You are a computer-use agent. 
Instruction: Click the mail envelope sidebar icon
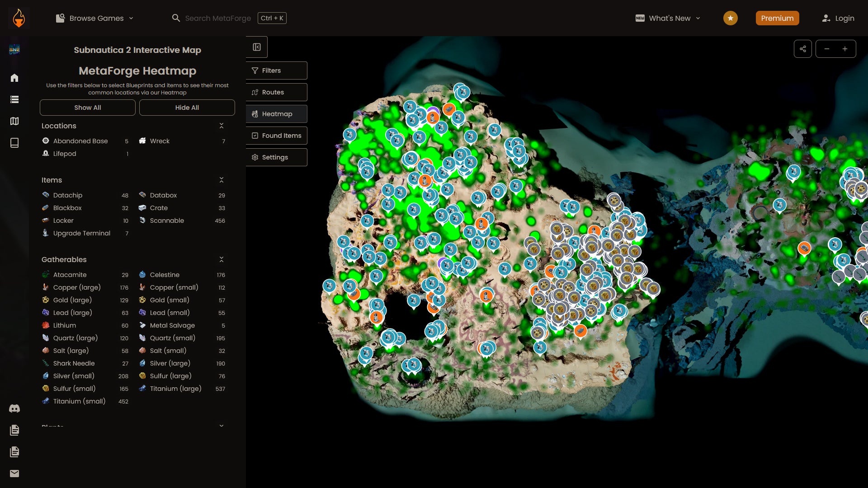(x=14, y=474)
